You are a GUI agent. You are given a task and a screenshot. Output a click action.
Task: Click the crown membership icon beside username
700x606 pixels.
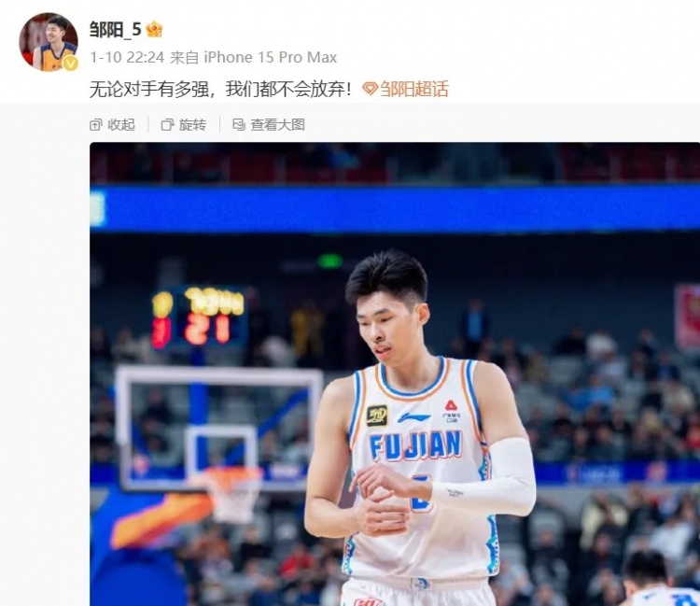coord(154,30)
